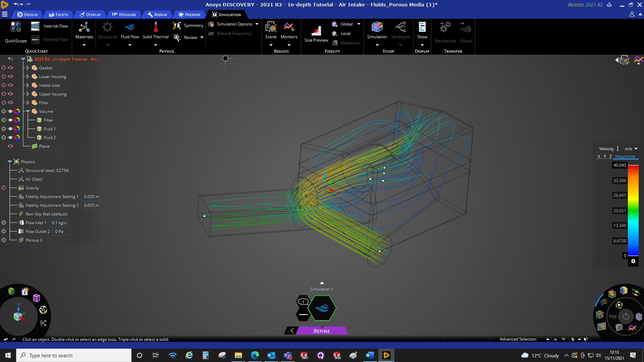
Task: Click the Refine stage button
Action: pos(322,331)
